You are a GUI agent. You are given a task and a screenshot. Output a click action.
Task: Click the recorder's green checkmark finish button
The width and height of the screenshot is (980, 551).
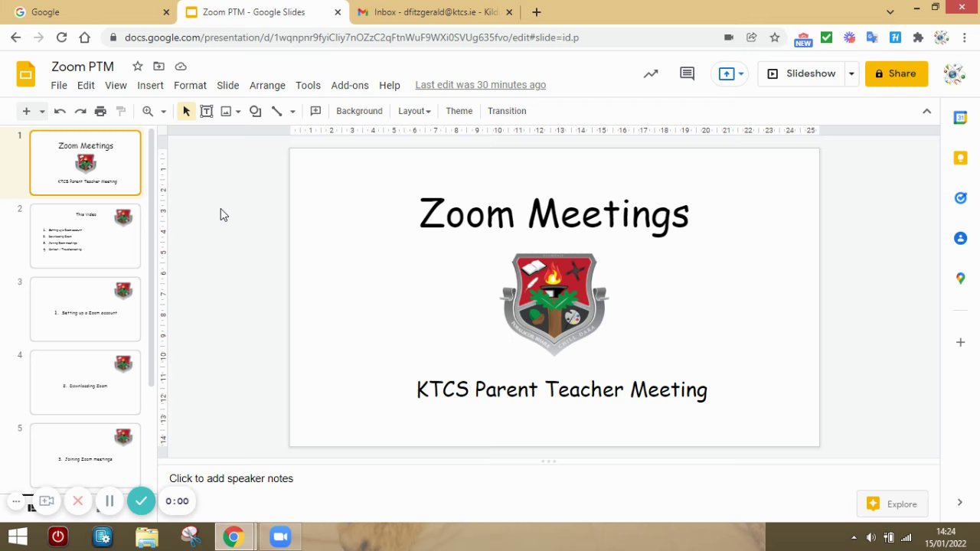[141, 501]
